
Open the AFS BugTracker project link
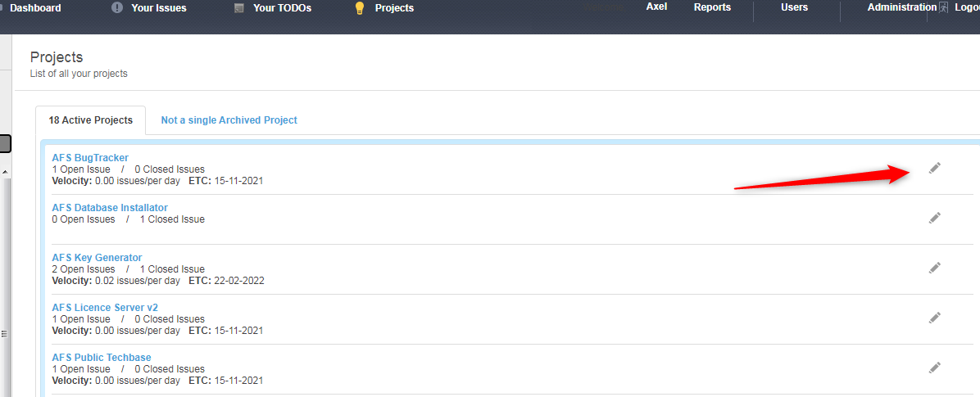(x=90, y=157)
